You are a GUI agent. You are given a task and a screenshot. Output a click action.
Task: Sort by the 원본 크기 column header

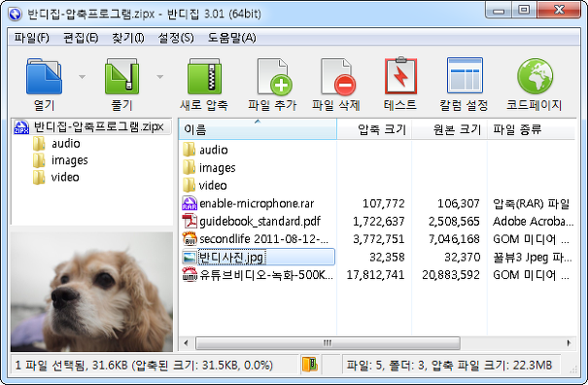click(450, 129)
